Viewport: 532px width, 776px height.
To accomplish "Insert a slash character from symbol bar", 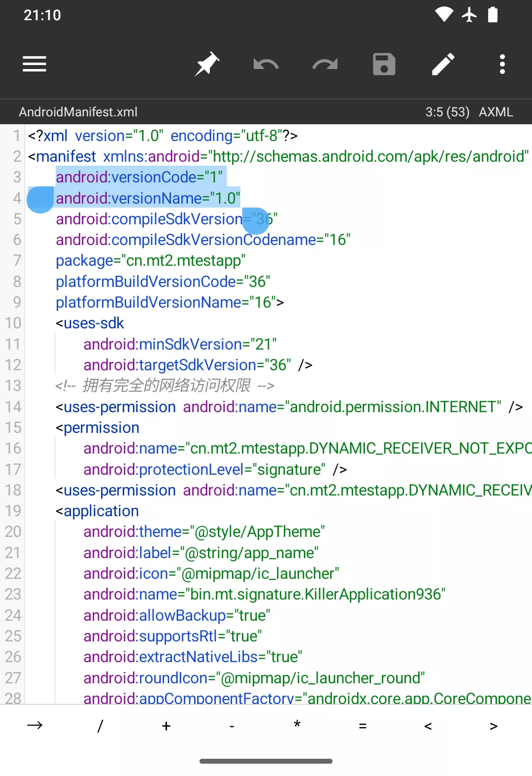I will pyautogui.click(x=100, y=725).
